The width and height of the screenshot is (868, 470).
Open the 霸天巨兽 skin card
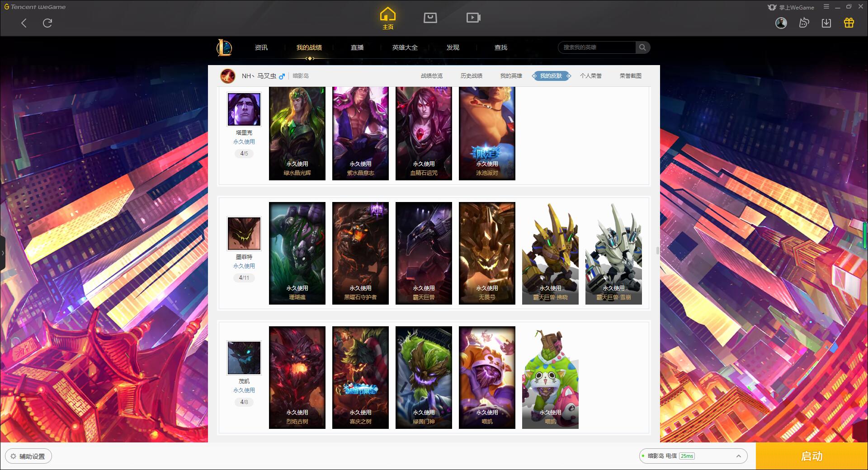click(x=424, y=253)
